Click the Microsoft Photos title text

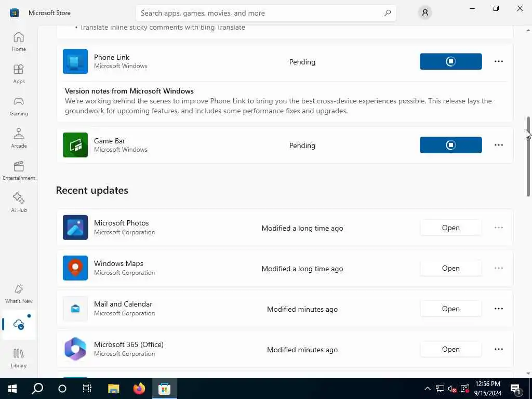tap(122, 223)
